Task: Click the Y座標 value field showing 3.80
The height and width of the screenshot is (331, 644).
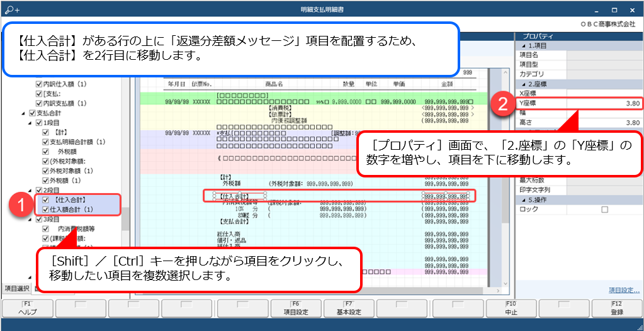Action: [604, 103]
